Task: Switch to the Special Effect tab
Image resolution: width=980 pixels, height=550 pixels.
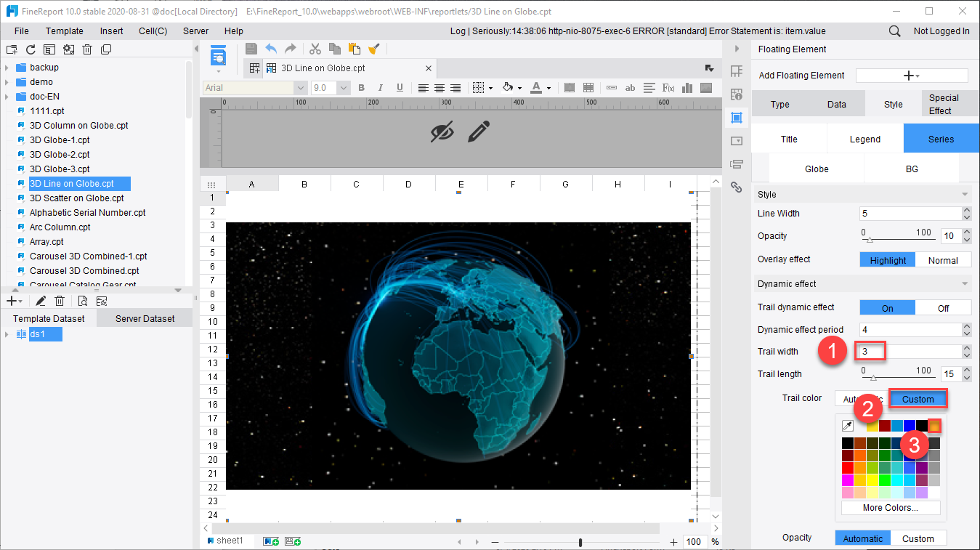Action: click(x=944, y=104)
